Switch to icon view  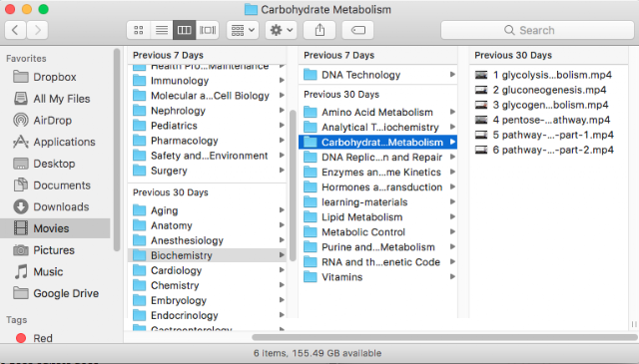point(139,30)
